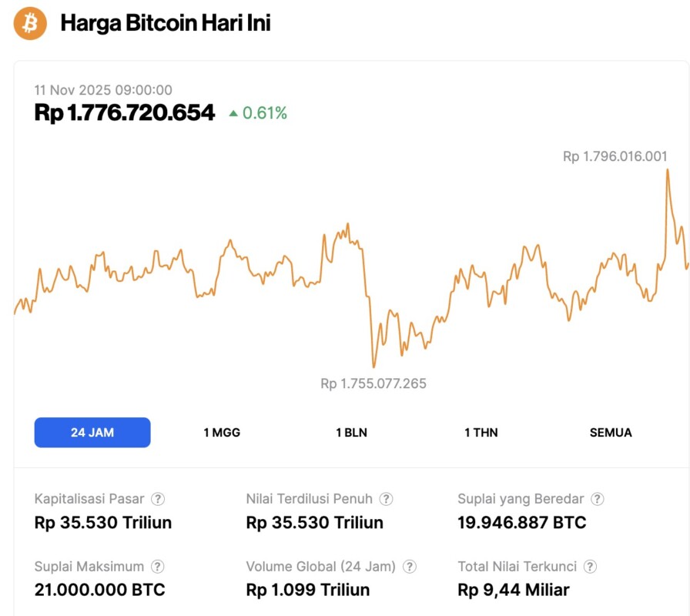Click help icon beside Kapitalisasi Pasar
The image size is (690, 616).
tap(158, 499)
